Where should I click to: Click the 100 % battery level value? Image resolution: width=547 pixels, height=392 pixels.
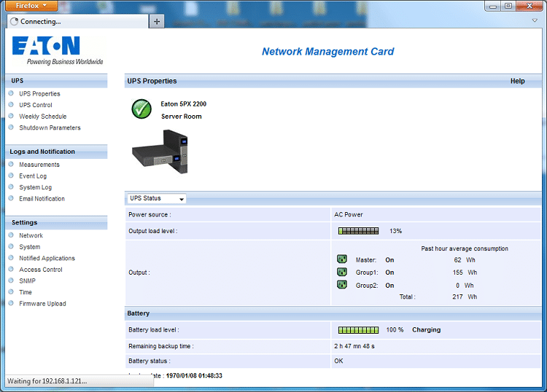pyautogui.click(x=395, y=329)
